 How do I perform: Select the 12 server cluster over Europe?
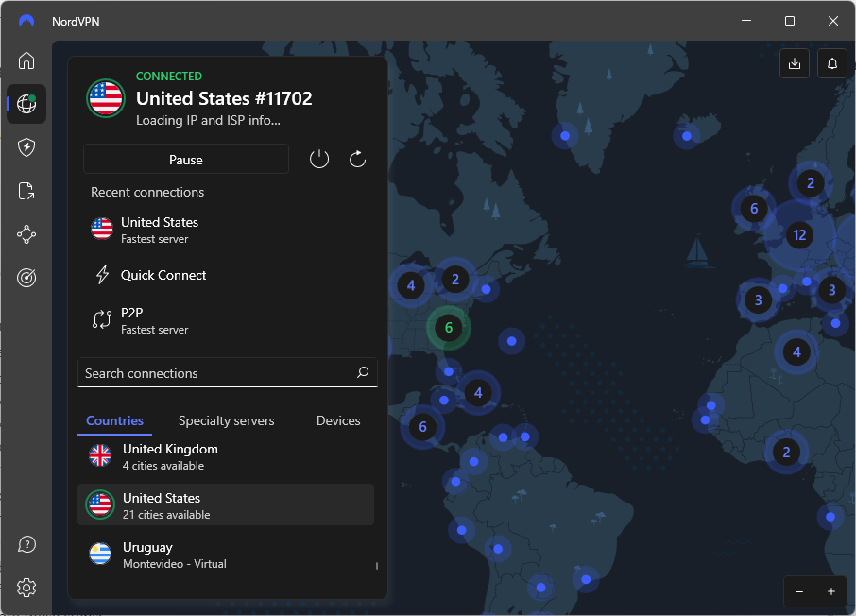799,235
